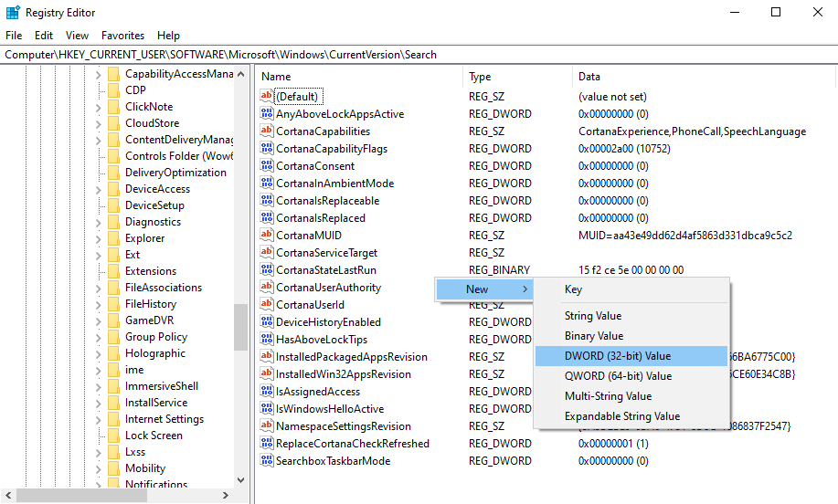The width and height of the screenshot is (838, 504).
Task: Open the Favorites menu
Action: click(123, 36)
